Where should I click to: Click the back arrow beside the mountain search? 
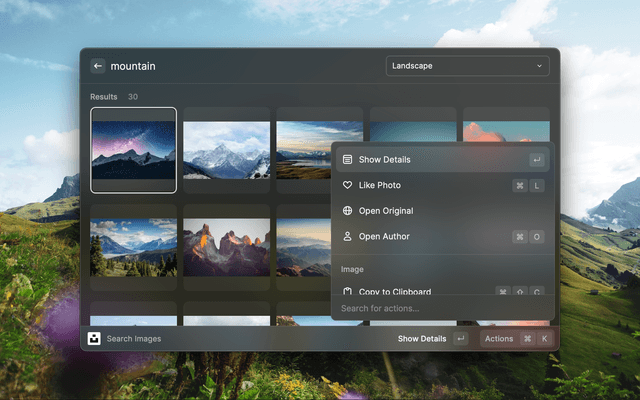click(x=97, y=66)
